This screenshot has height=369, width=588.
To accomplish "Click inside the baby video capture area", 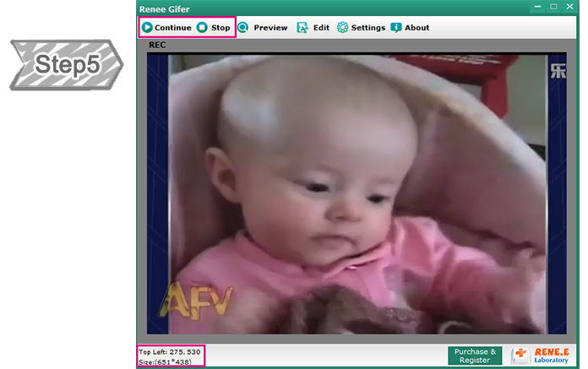I will (346, 194).
